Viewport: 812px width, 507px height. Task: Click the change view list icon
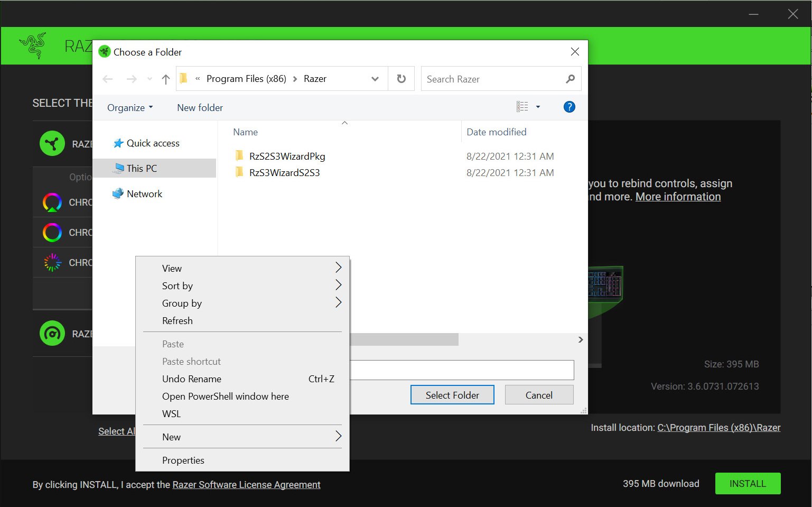522,107
